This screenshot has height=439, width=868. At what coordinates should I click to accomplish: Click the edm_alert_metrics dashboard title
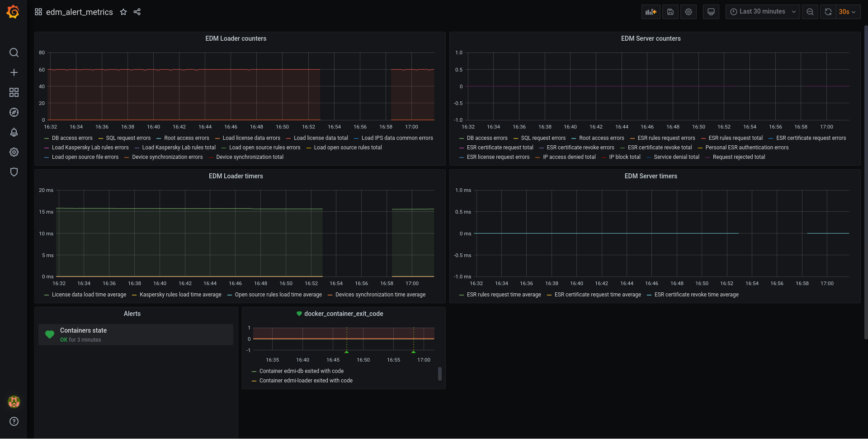click(80, 12)
